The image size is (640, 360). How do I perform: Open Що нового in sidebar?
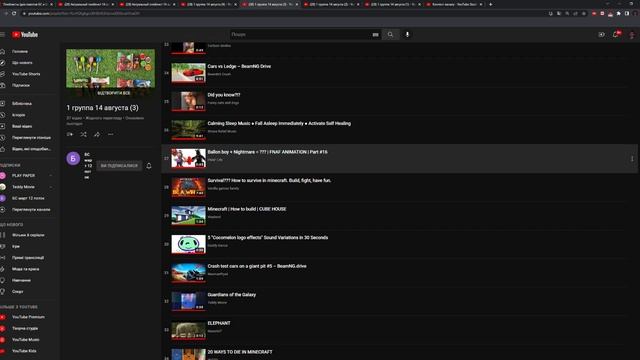pyautogui.click(x=22, y=63)
